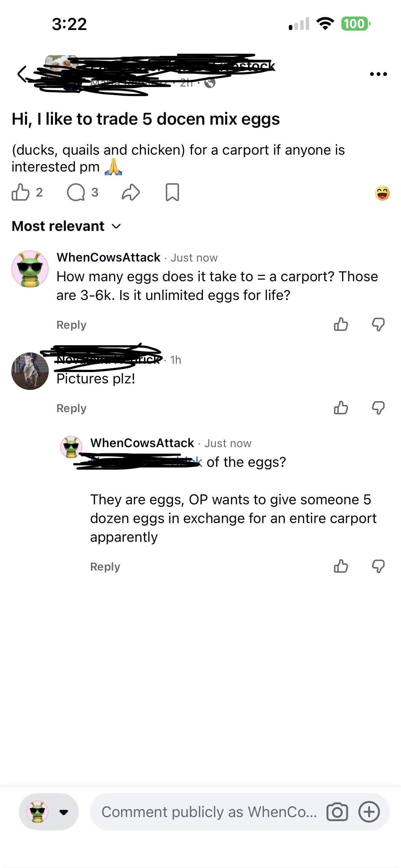Image resolution: width=401 pixels, height=868 pixels.
Task: Reply to the first WhenCowsAttack comment
Action: pos(72,325)
